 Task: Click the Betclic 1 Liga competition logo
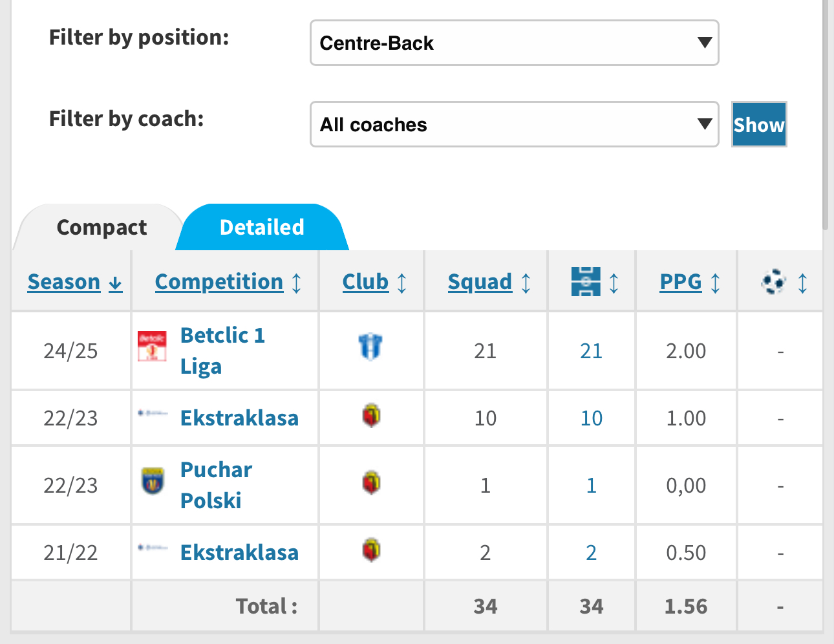[x=152, y=347]
